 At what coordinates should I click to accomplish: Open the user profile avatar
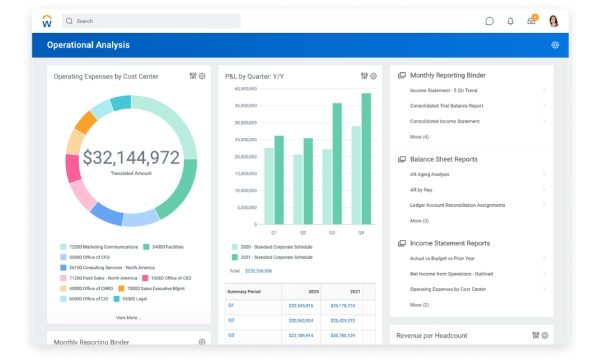(x=553, y=21)
